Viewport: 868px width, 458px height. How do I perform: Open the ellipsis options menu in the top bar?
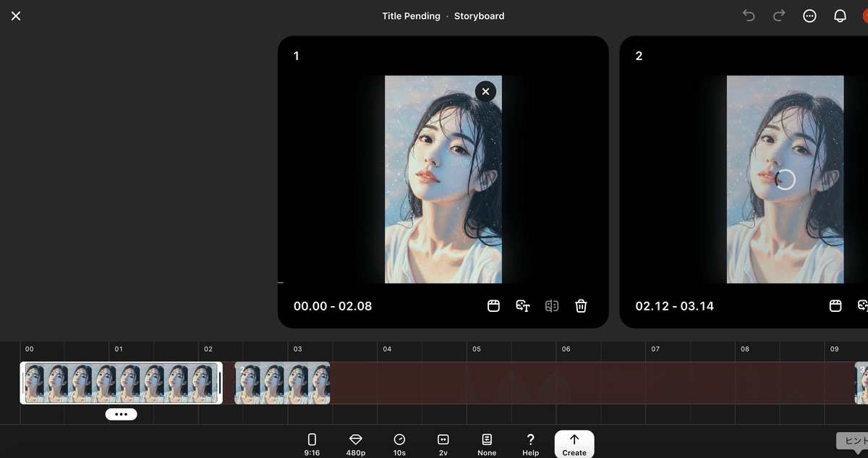point(809,15)
